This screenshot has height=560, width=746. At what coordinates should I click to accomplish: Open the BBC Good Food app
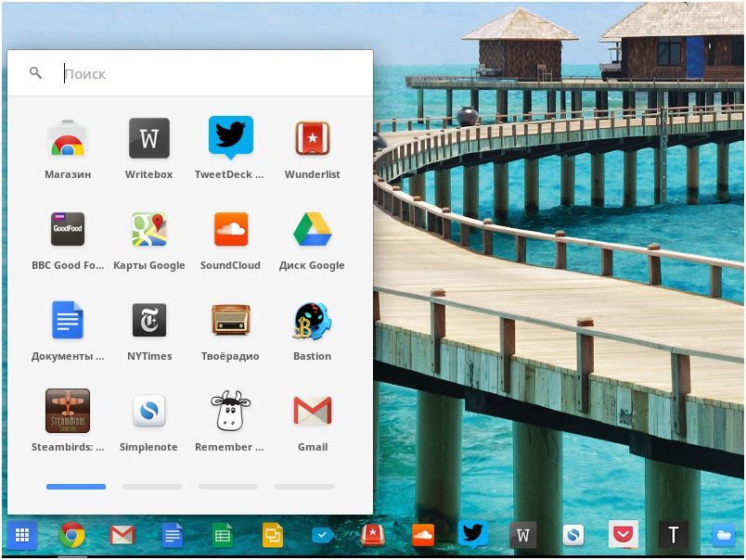68,228
